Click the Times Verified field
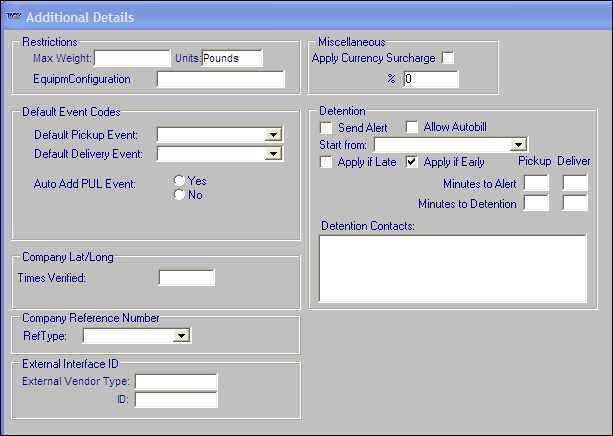This screenshot has width=613, height=436. click(186, 277)
